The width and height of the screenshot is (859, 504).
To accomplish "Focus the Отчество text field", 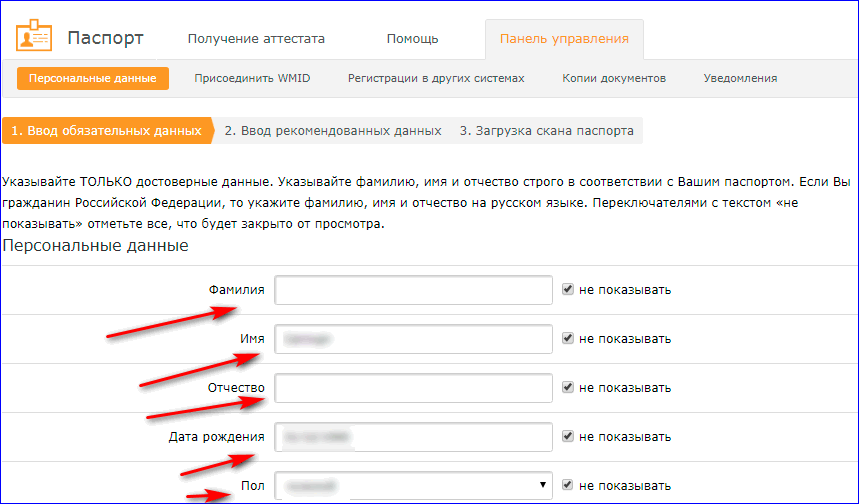I will pyautogui.click(x=413, y=387).
